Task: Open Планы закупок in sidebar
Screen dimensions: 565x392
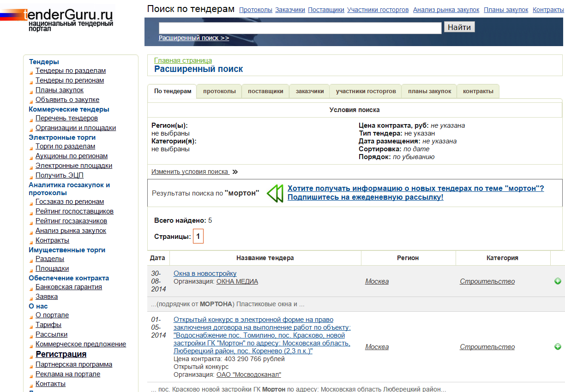Action: point(60,90)
